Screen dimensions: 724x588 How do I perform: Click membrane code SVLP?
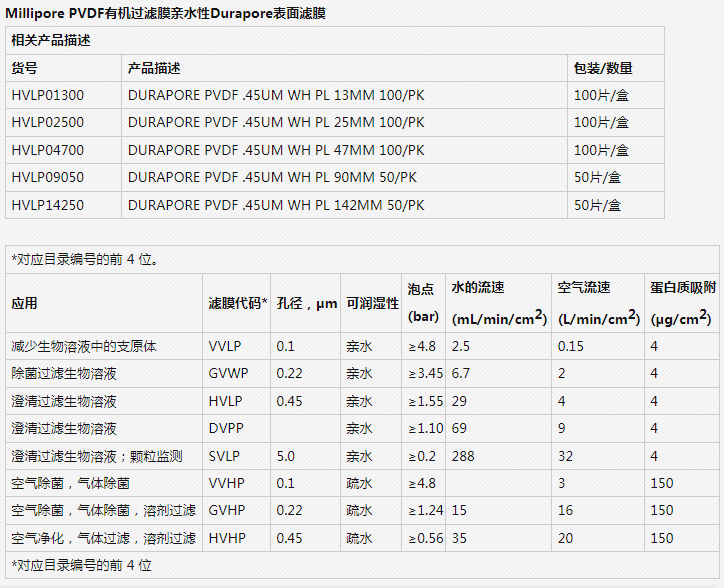[x=224, y=456]
